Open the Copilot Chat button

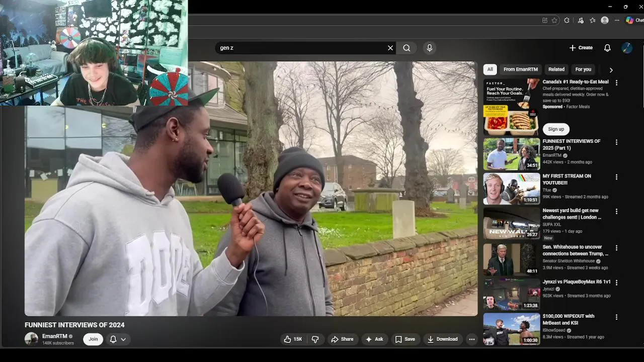point(634,20)
